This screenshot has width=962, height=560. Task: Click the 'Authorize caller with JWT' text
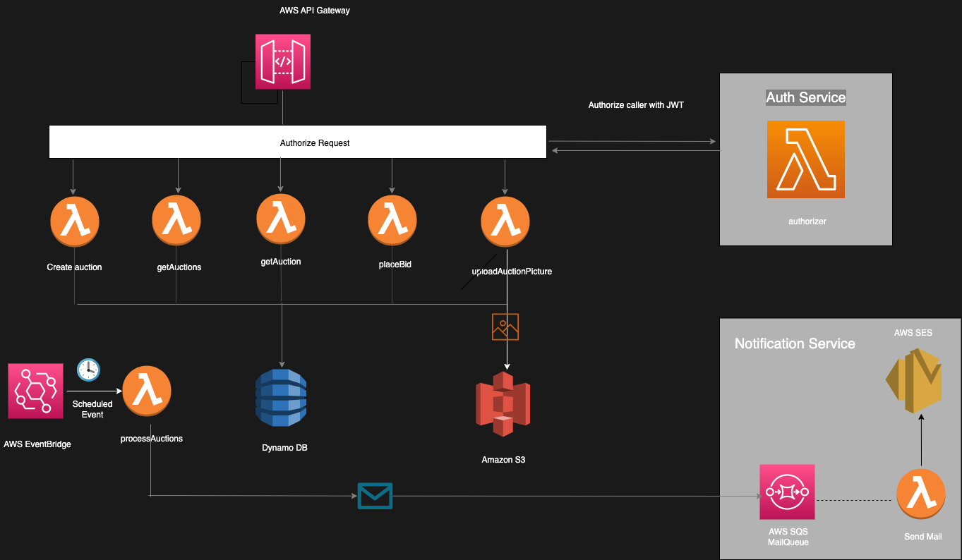coord(636,105)
